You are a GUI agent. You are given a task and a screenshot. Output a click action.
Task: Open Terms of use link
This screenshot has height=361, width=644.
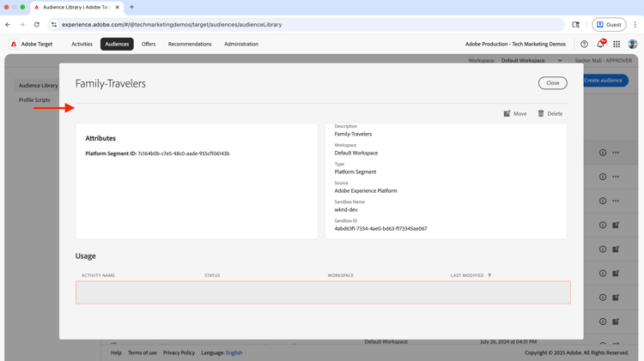(142, 352)
